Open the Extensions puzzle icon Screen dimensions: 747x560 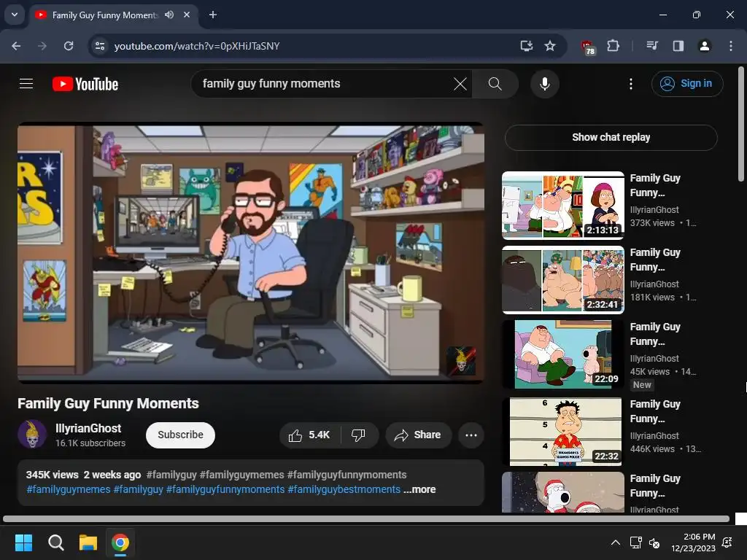tap(613, 46)
